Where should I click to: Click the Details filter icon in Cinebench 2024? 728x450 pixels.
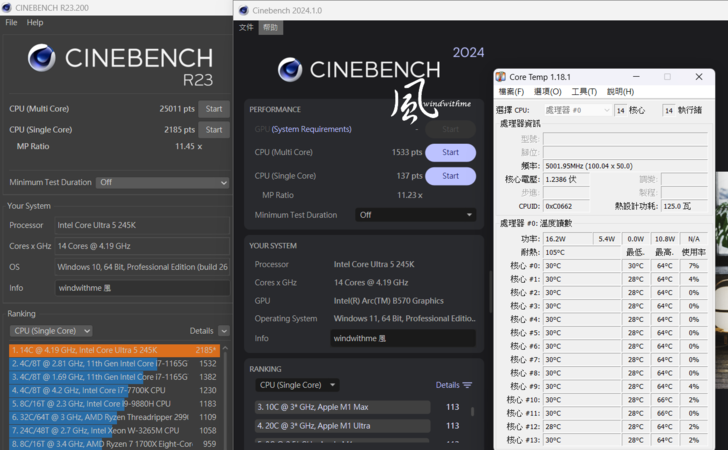coord(467,385)
